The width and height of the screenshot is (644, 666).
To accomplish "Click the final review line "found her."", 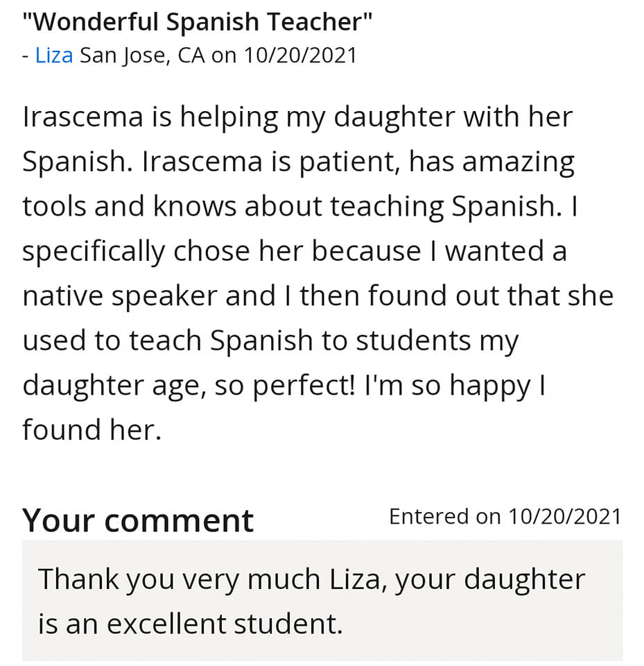I will coord(92,430).
